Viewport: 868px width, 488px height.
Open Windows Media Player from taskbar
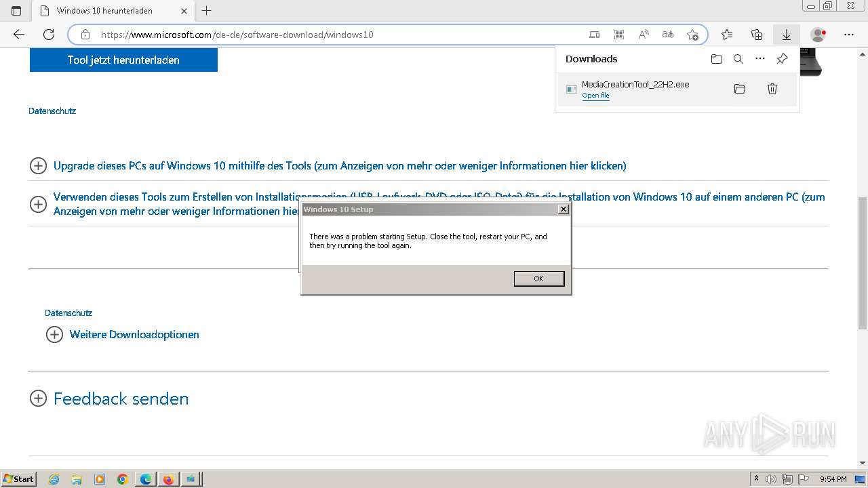coord(100,479)
